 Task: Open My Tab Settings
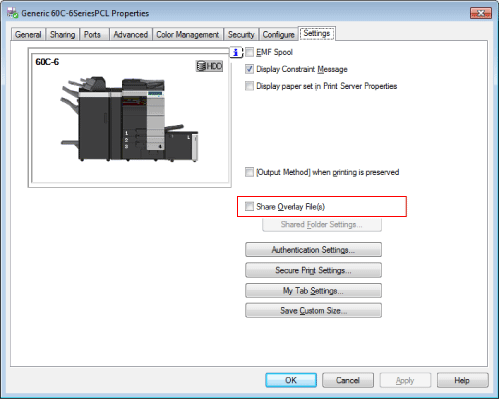[313, 291]
